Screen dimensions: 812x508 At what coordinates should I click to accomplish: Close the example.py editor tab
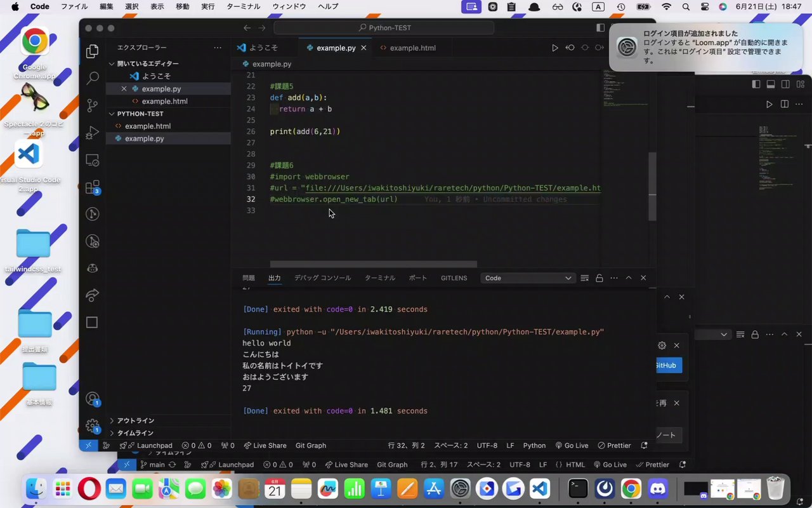[x=365, y=48]
